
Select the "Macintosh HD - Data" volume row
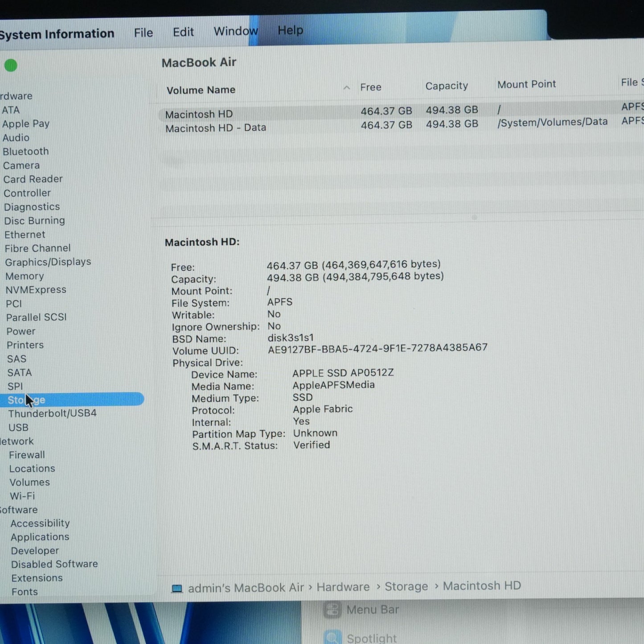401,125
